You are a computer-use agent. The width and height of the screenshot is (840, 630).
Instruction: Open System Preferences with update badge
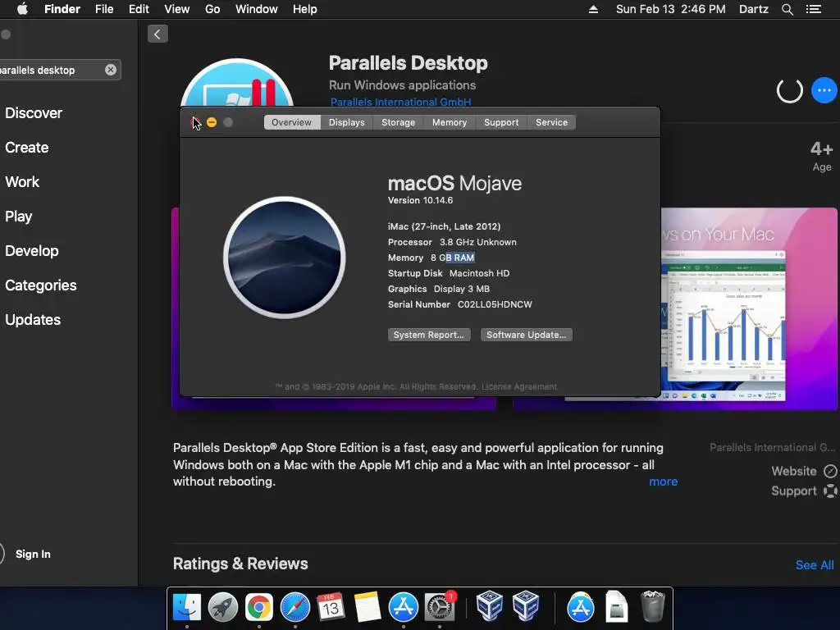pyautogui.click(x=440, y=607)
